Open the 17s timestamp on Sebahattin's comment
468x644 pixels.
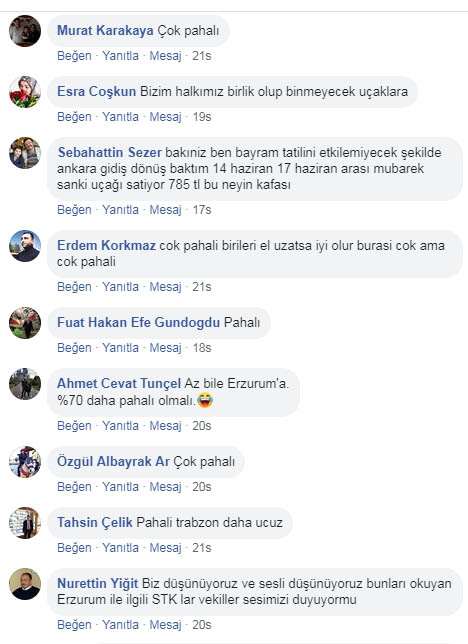pos(202,210)
